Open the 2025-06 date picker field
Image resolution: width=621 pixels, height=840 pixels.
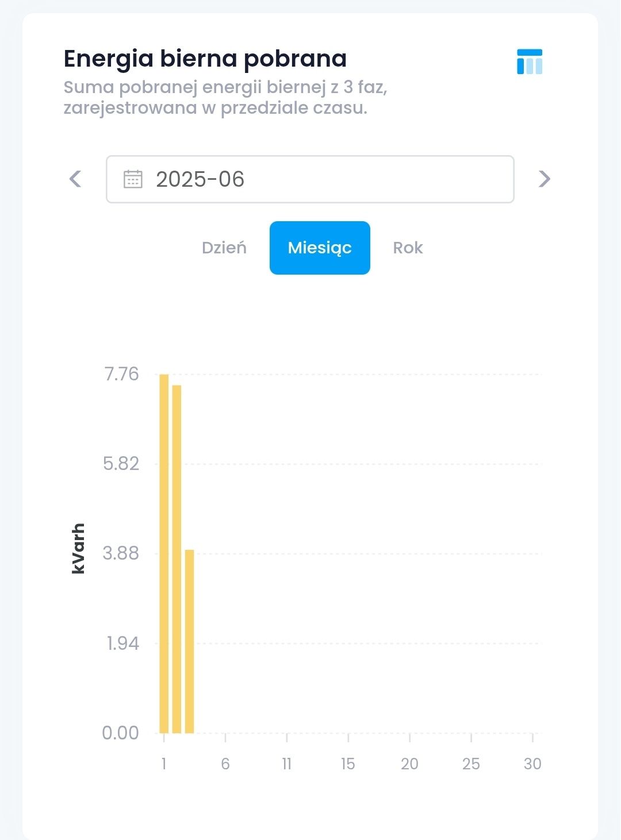[310, 179]
